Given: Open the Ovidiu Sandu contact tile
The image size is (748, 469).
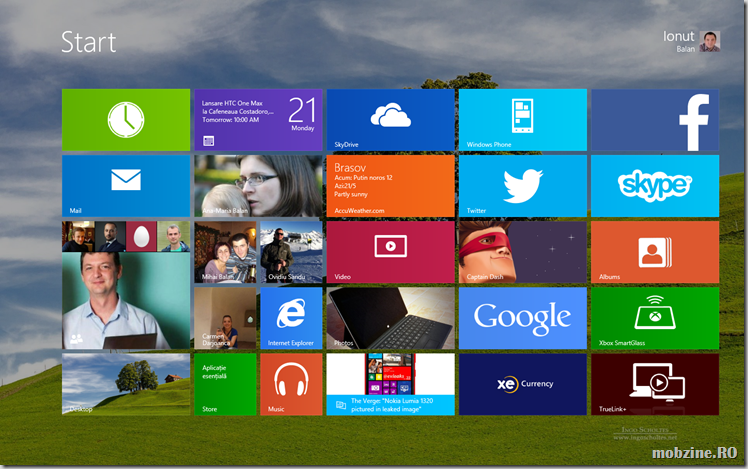Looking at the screenshot, I should click(291, 252).
